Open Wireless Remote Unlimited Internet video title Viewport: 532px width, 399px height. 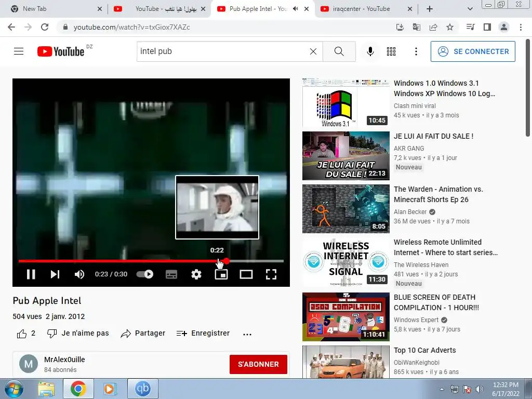click(445, 247)
